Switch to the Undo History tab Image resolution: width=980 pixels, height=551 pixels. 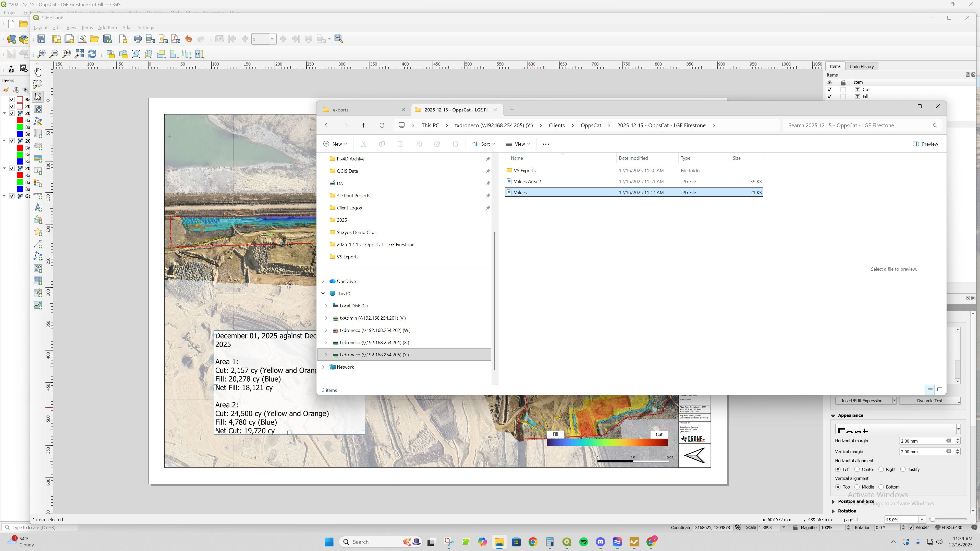click(x=861, y=67)
